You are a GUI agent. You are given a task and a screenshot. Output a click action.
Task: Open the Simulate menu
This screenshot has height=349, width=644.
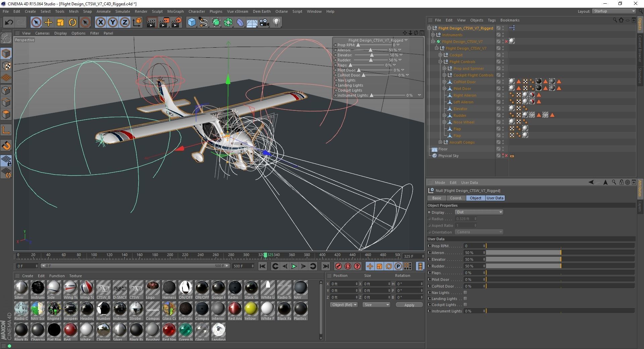[122, 11]
